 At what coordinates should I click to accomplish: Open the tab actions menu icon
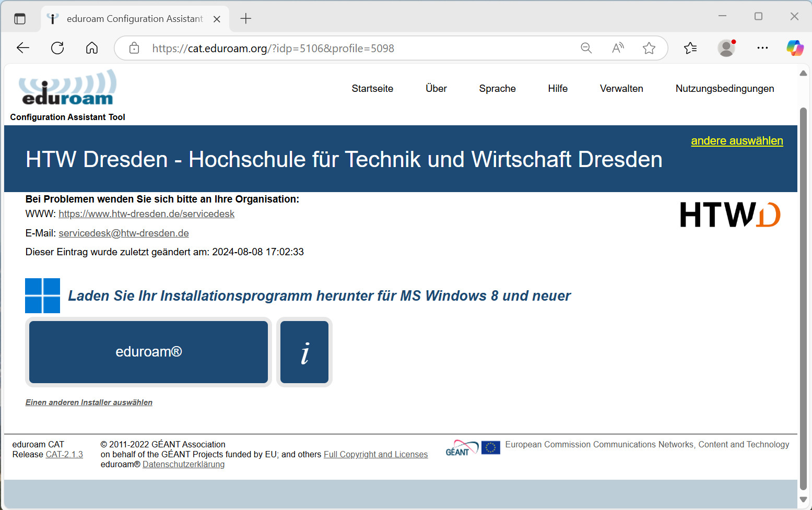[x=20, y=19]
